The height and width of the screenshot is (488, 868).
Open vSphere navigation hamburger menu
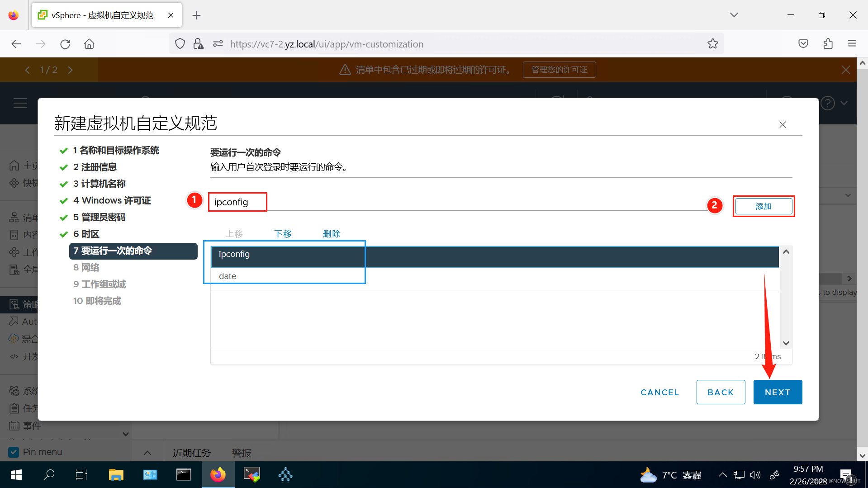[x=20, y=103]
